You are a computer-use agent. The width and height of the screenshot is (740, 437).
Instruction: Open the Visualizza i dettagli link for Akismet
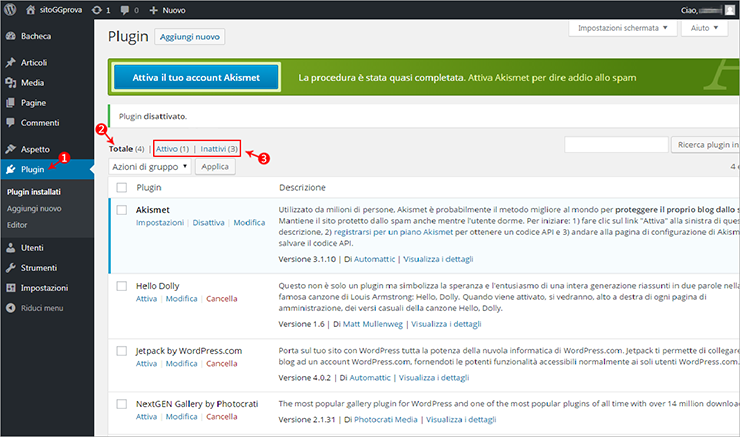[438, 259]
